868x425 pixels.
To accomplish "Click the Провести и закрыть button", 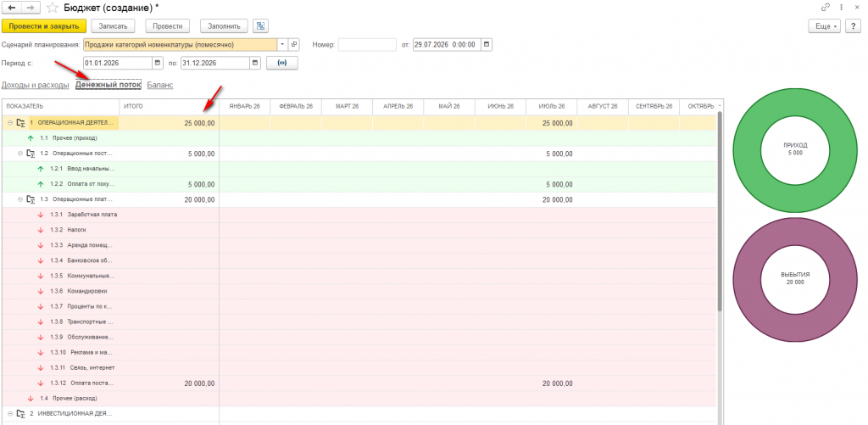I will click(44, 26).
